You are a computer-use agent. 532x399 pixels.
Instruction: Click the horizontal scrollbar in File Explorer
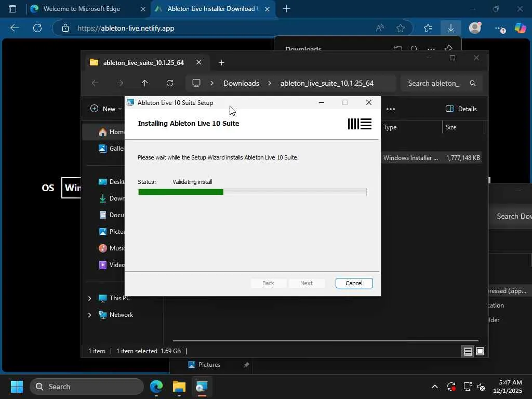[x=325, y=340]
